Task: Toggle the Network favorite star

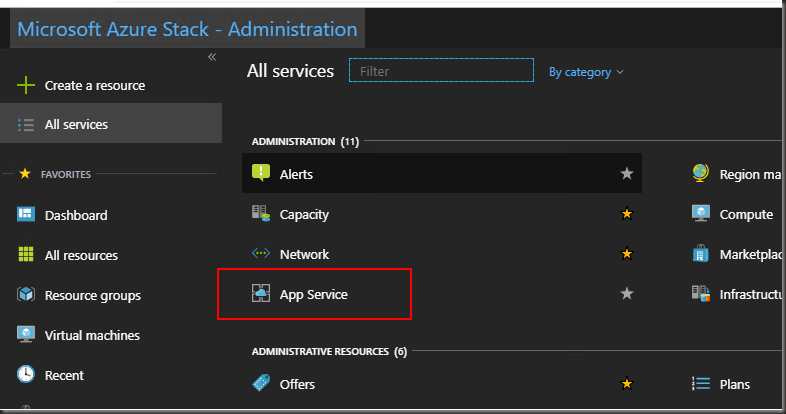Action: [x=627, y=254]
